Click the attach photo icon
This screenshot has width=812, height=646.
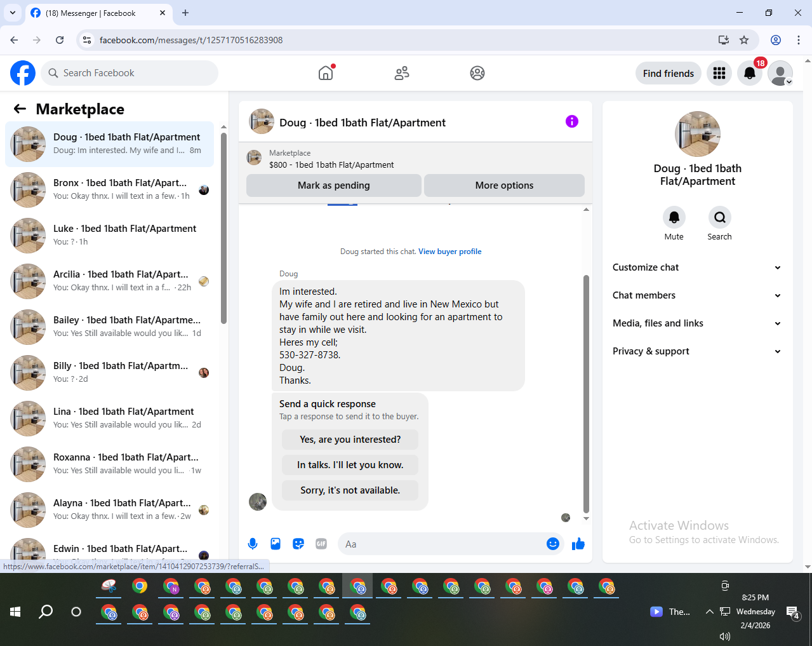[276, 544]
